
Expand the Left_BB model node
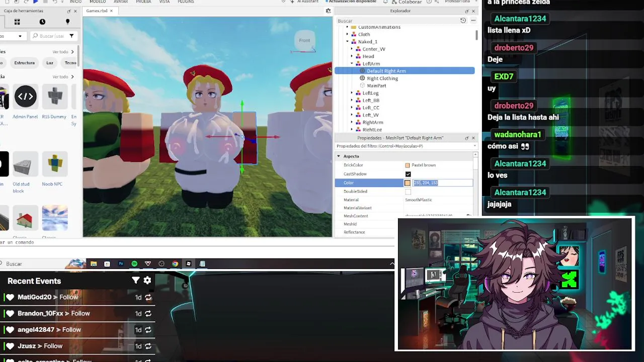(x=352, y=101)
